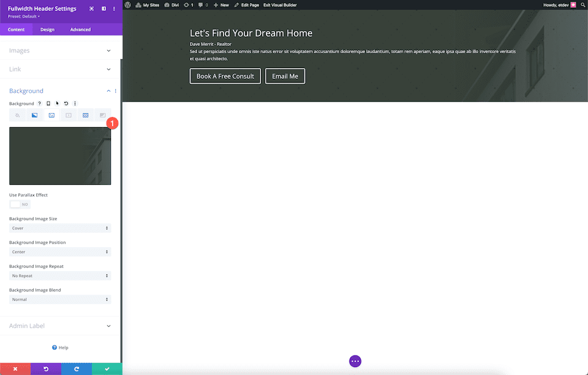This screenshot has width=588, height=375.
Task: Open the Background section three-dot options
Action: point(116,91)
